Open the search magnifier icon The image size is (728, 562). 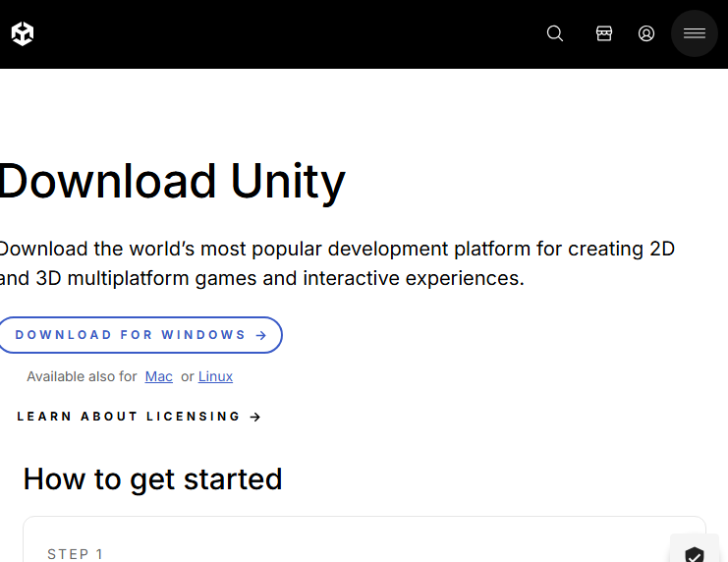point(555,33)
